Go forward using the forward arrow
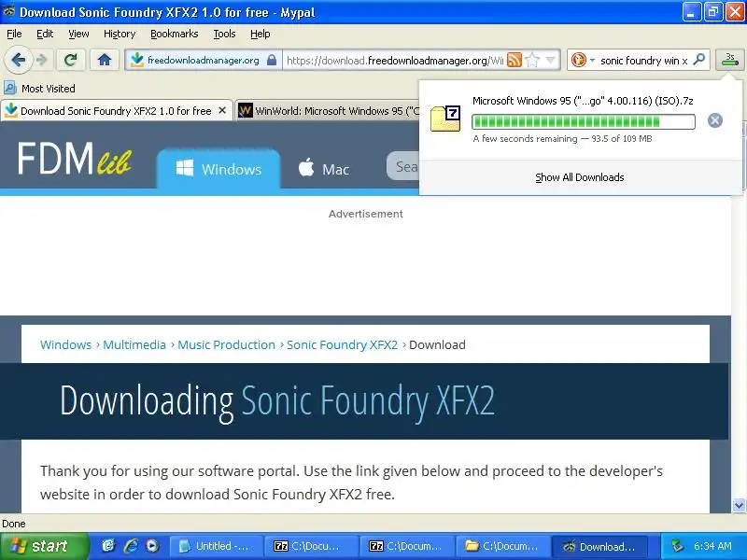 (x=42, y=60)
